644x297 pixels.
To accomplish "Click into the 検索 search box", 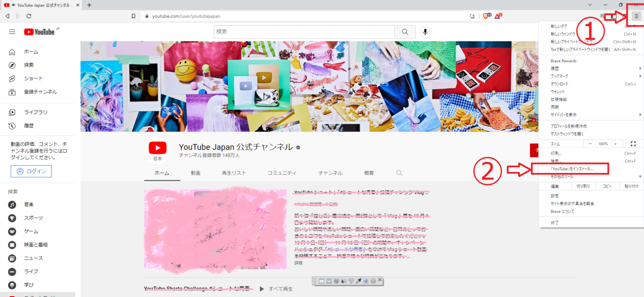I will [x=304, y=32].
